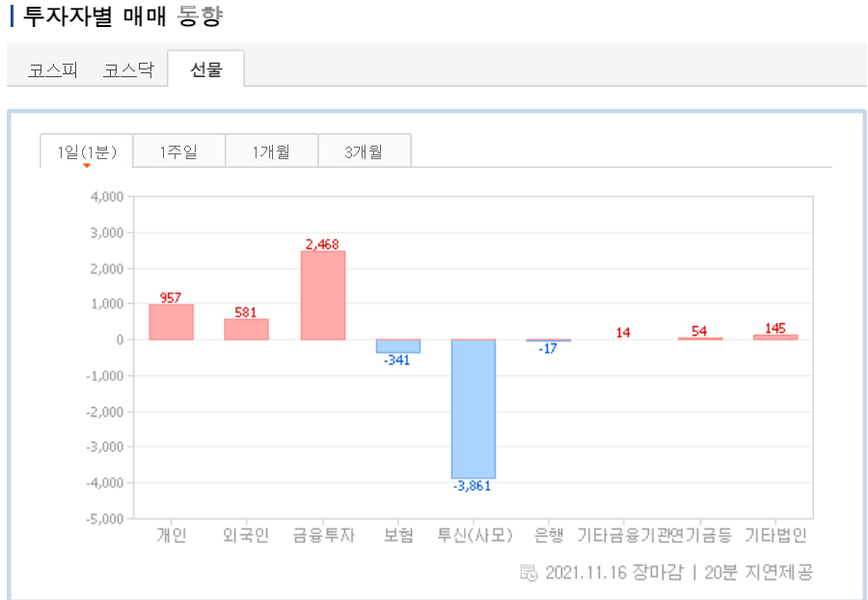Click the 0 y-axis value
Viewport: 868px width, 600px height.
(121, 340)
